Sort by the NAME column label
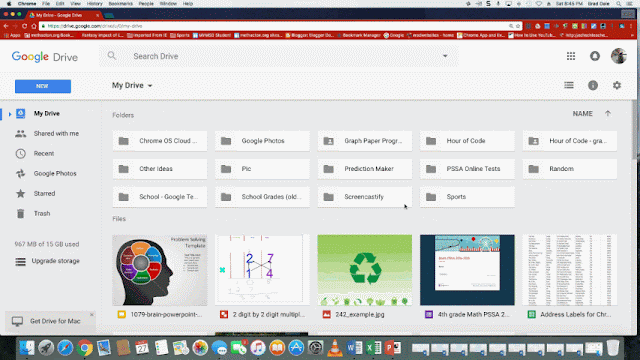This screenshot has width=640, height=360. 582,114
